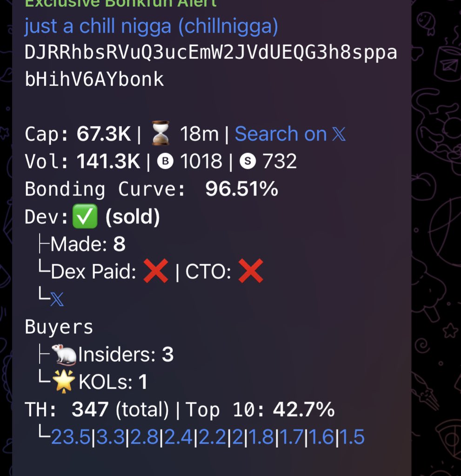
Task: Click the mouse emoji beside Insiders
Action: click(64, 354)
